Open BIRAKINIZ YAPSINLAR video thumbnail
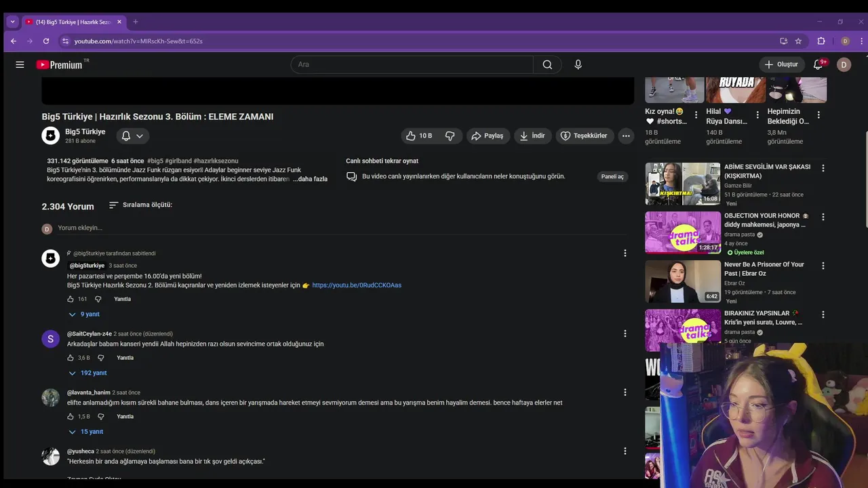The width and height of the screenshot is (868, 488). 683,330
